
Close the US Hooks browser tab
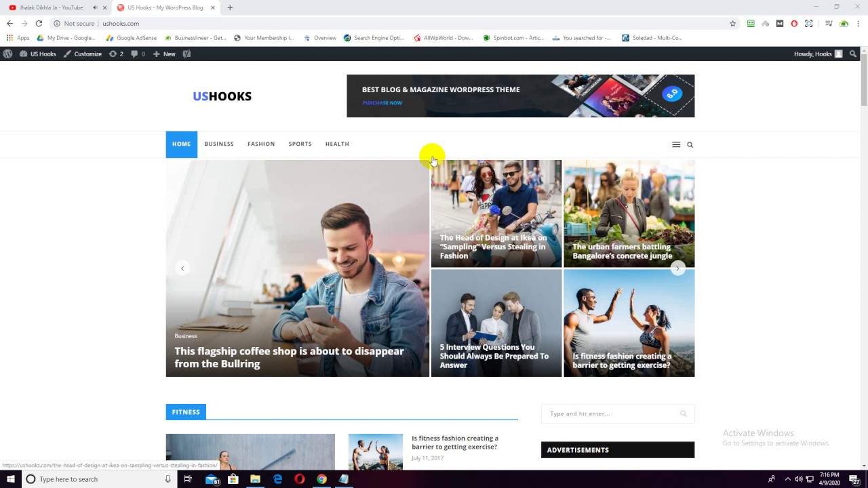213,7
